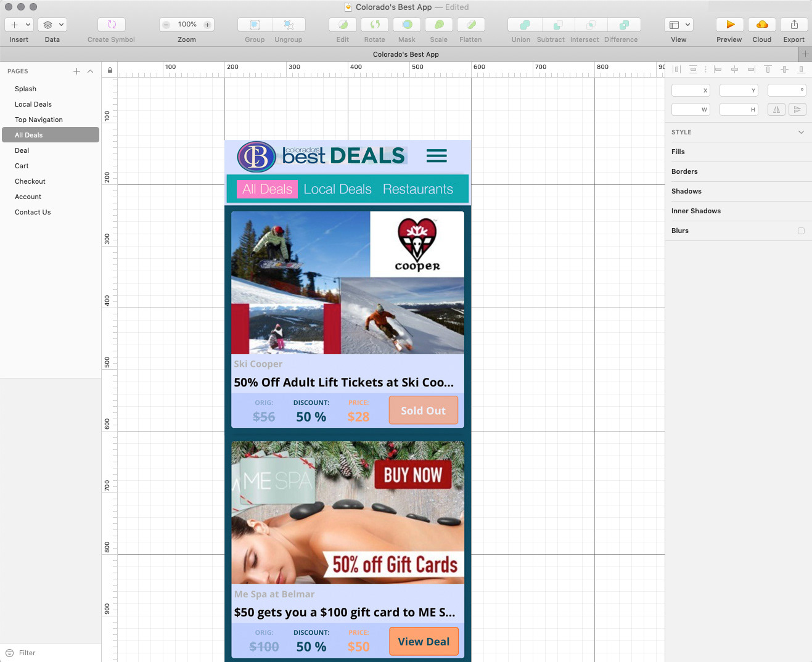Click the All Deals tab on artboard
812x662 pixels.
(x=268, y=189)
